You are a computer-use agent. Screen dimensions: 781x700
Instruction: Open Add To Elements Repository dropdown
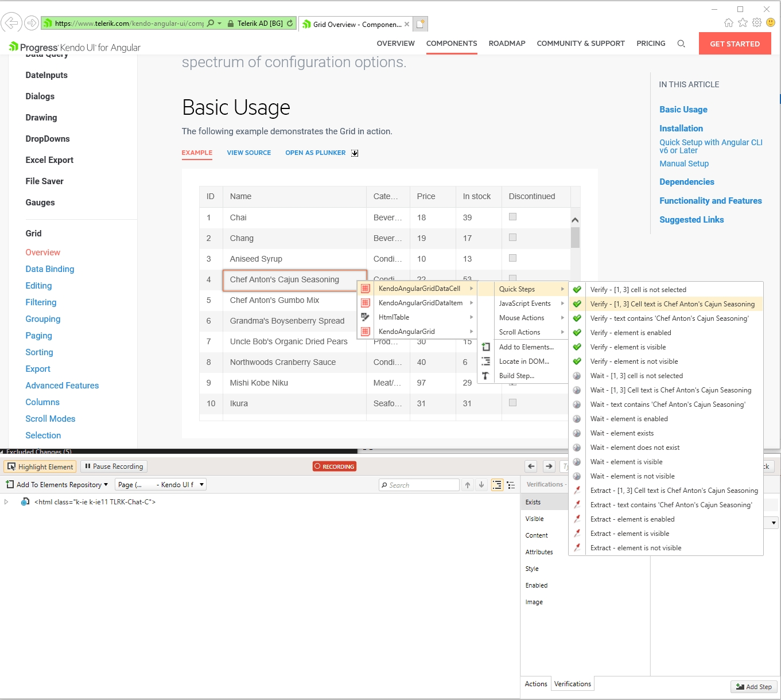57,485
